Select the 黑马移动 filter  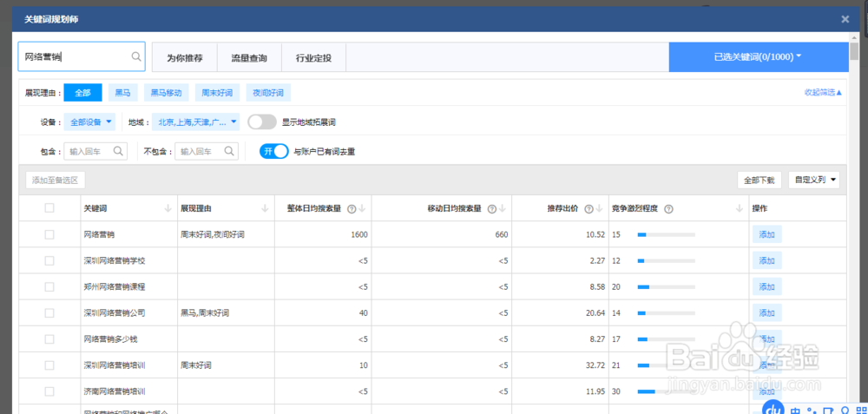click(166, 92)
